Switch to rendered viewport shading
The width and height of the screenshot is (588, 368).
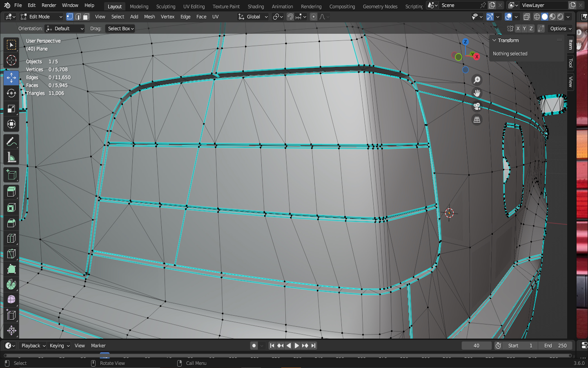coord(560,17)
